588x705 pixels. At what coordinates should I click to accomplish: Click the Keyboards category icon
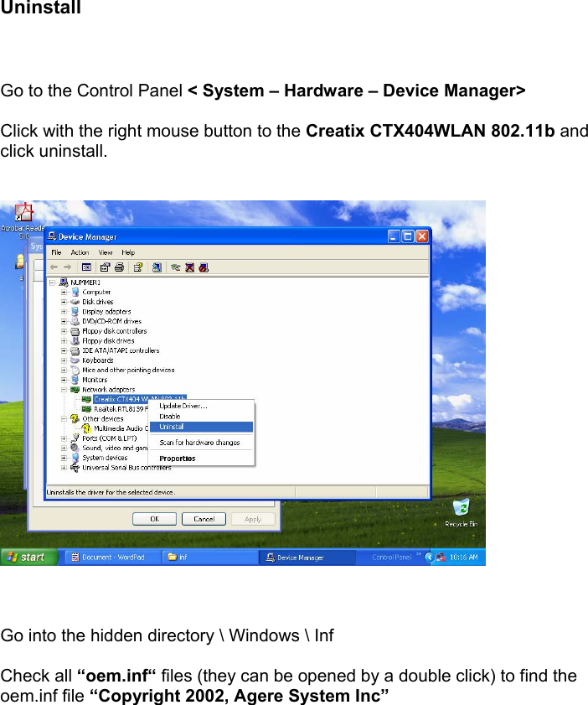pyautogui.click(x=75, y=360)
